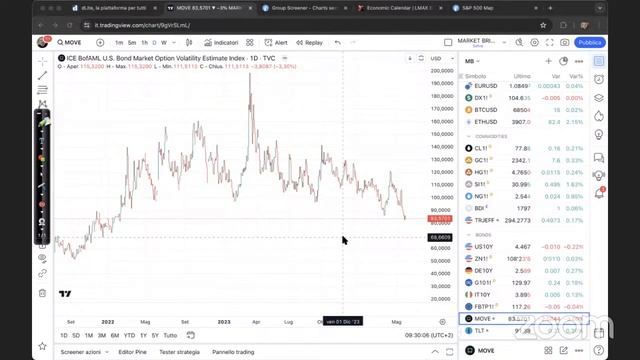The image size is (640, 360).
Task: Open go-to-date calendar icon
Action: click(x=191, y=336)
